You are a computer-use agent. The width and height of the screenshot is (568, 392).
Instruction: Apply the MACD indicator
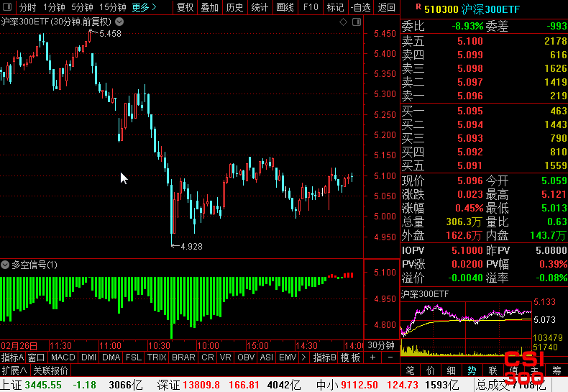pyautogui.click(x=63, y=357)
